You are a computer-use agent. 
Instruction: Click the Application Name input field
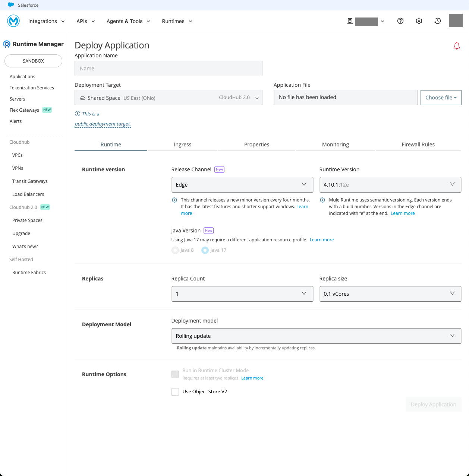point(169,68)
